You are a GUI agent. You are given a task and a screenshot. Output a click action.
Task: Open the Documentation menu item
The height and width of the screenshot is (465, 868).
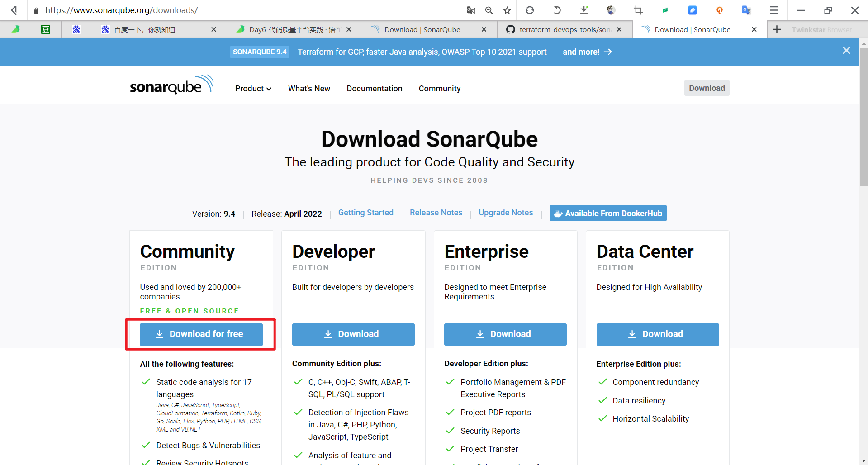tap(375, 89)
